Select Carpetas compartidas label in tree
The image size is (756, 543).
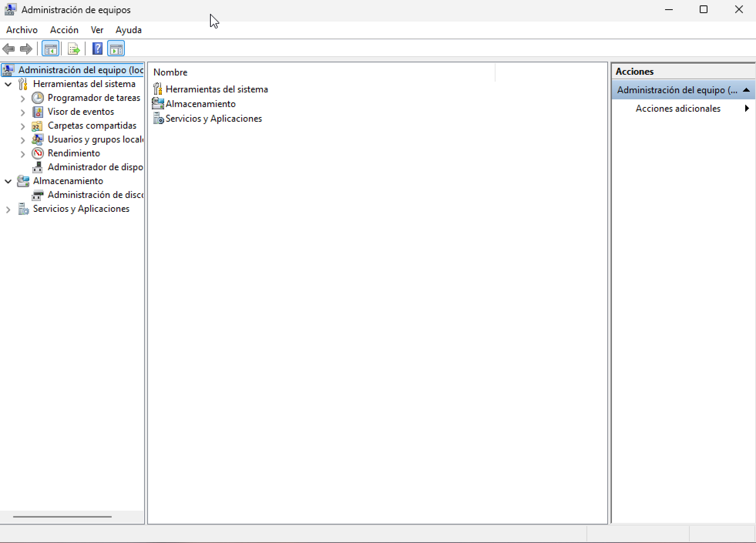point(92,126)
